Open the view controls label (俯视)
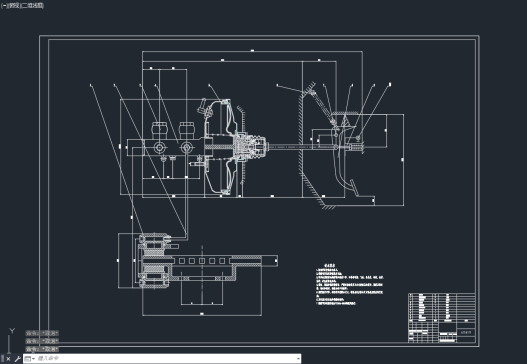The image size is (527, 364). pos(14,6)
